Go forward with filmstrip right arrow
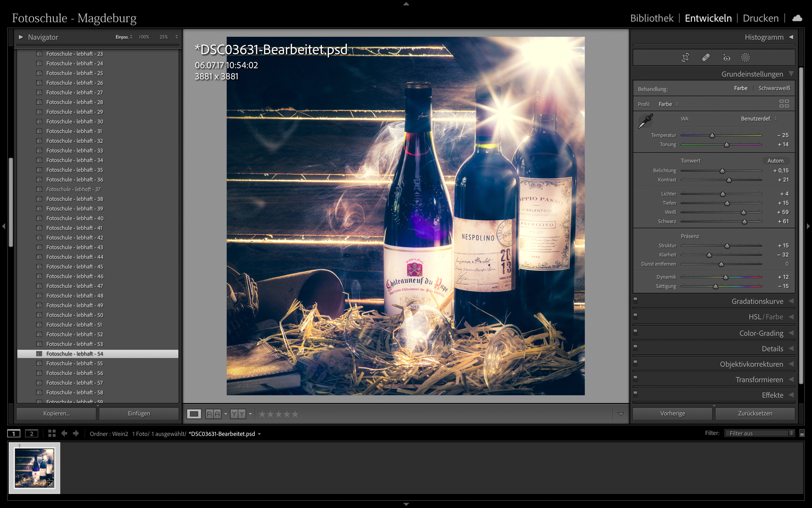The width and height of the screenshot is (812, 508). click(76, 434)
